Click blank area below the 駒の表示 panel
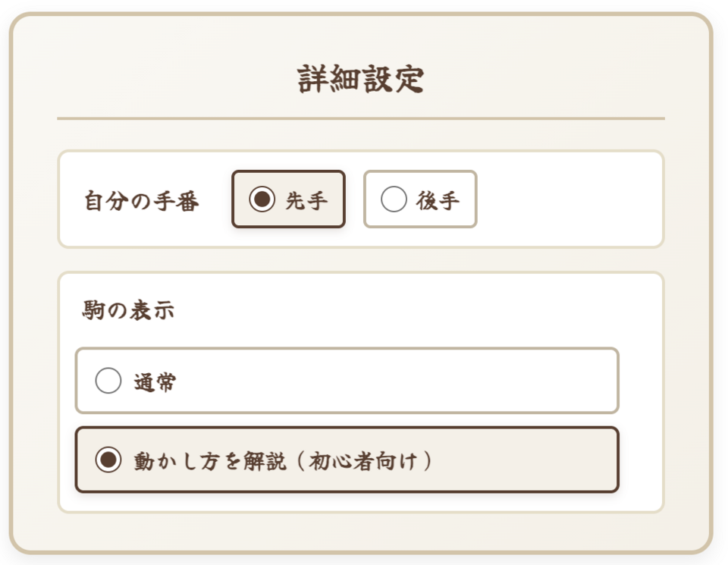Image resolution: width=728 pixels, height=565 pixels. point(360,531)
